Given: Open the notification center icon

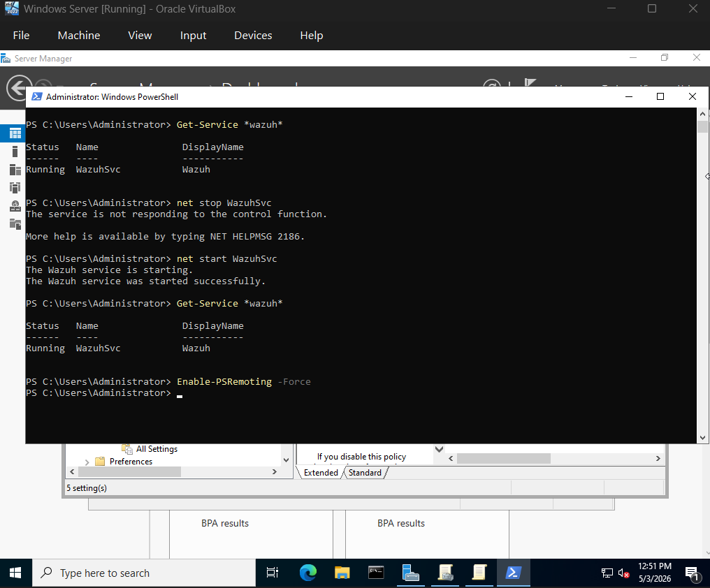Looking at the screenshot, I should point(691,573).
